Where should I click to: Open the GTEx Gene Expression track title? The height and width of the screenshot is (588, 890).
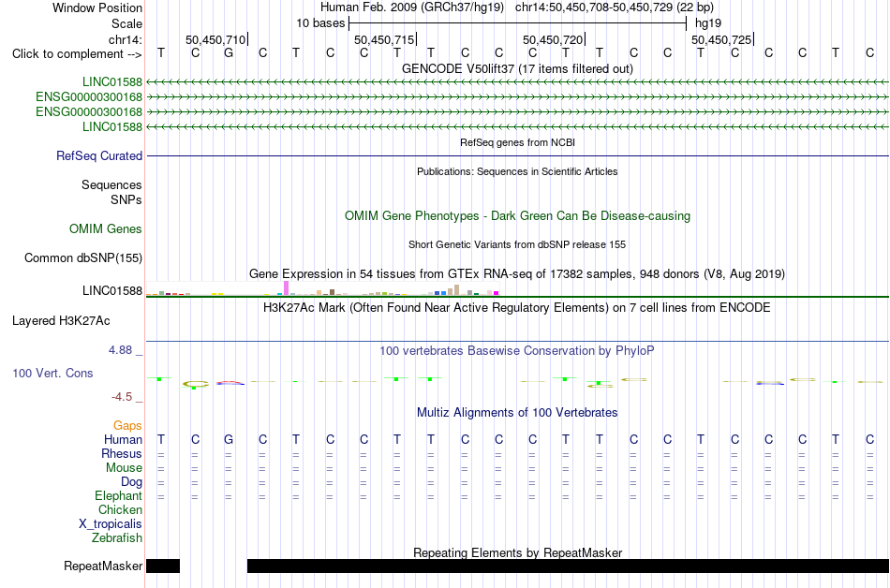coord(517,274)
